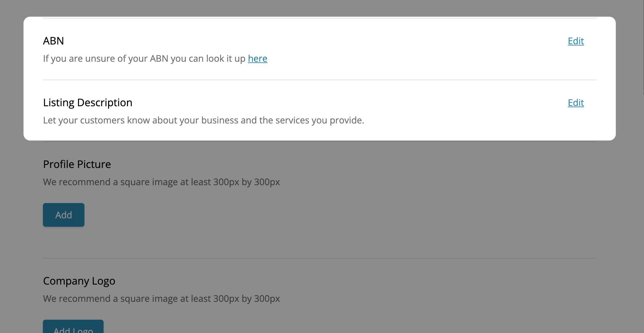Select the ABN heading

point(54,41)
